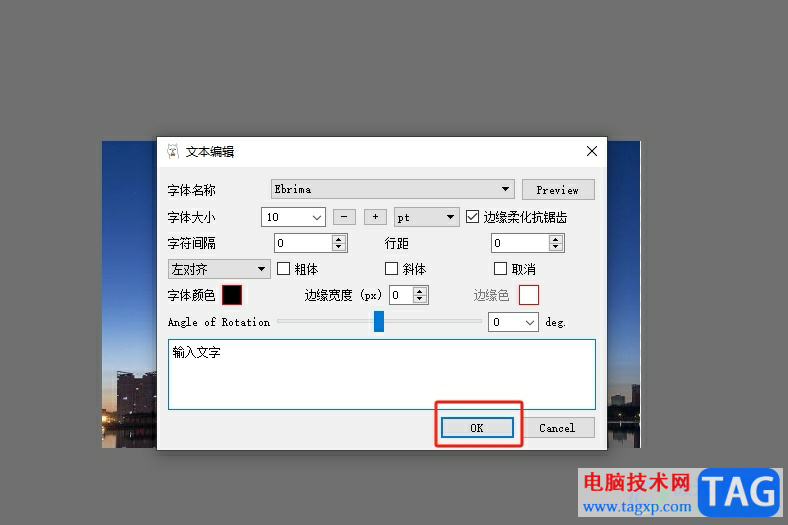Enable the 取消 checkbox

[x=500, y=269]
